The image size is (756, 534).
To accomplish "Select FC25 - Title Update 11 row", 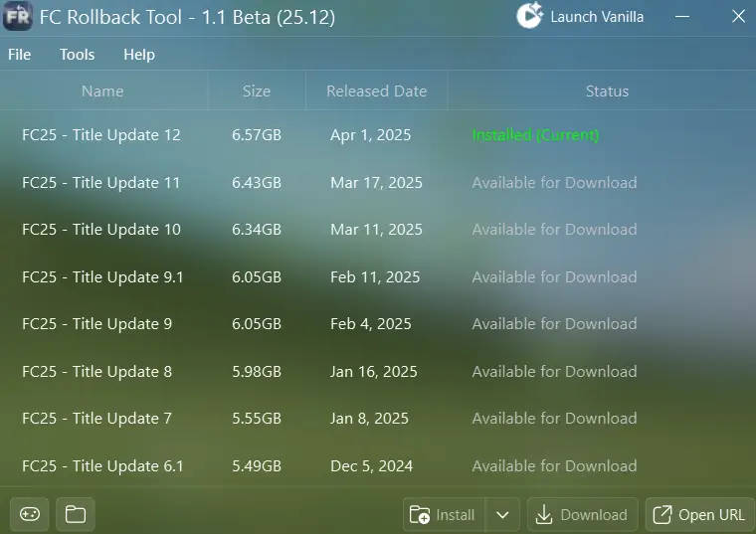I will (378, 183).
